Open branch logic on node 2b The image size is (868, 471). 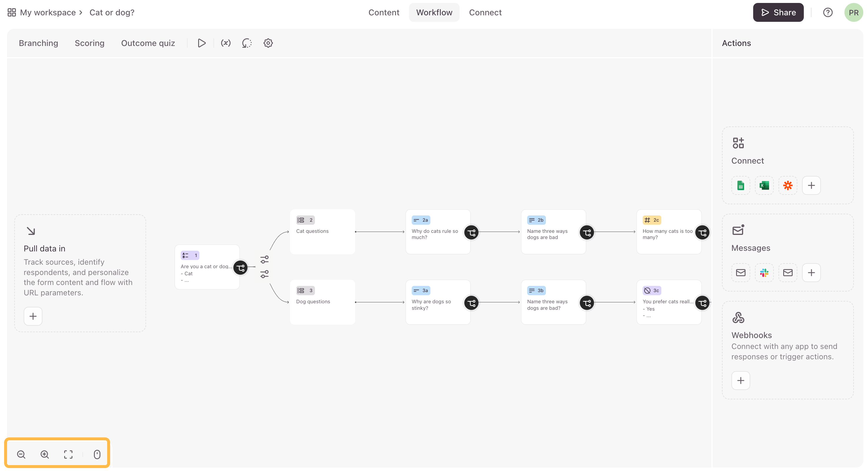587,233
